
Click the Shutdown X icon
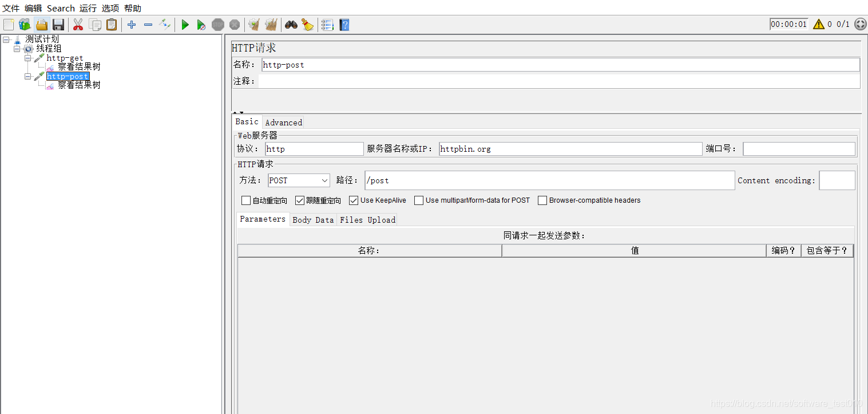click(235, 24)
